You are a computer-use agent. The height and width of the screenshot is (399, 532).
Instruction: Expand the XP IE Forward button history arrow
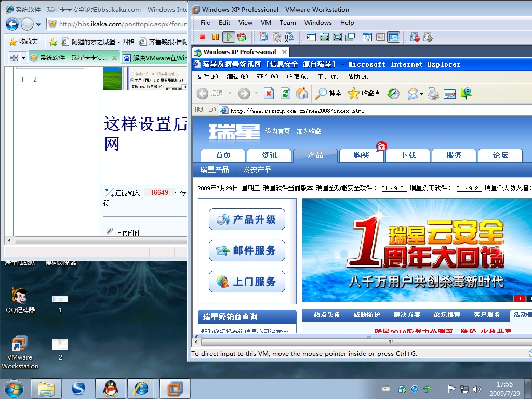(x=256, y=94)
